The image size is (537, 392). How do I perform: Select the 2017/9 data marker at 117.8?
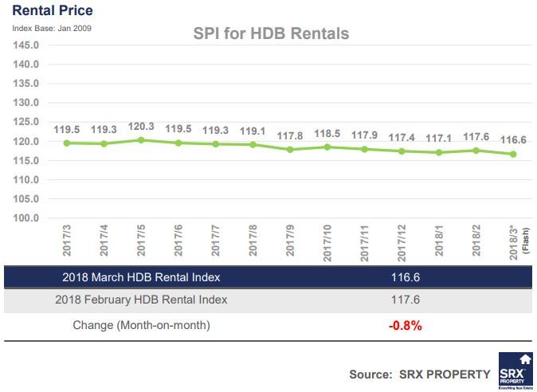pyautogui.click(x=290, y=150)
